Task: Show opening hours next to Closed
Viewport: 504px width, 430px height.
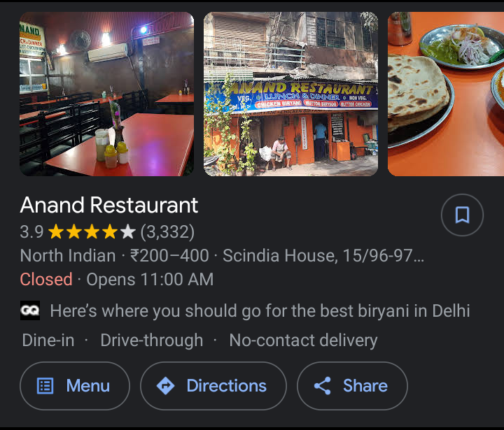Action: (150, 280)
